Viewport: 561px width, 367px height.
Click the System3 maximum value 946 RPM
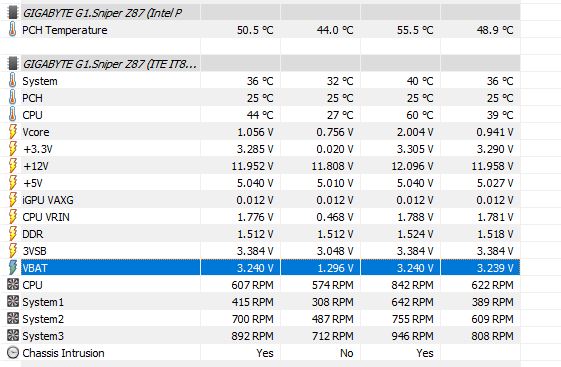coord(413,336)
